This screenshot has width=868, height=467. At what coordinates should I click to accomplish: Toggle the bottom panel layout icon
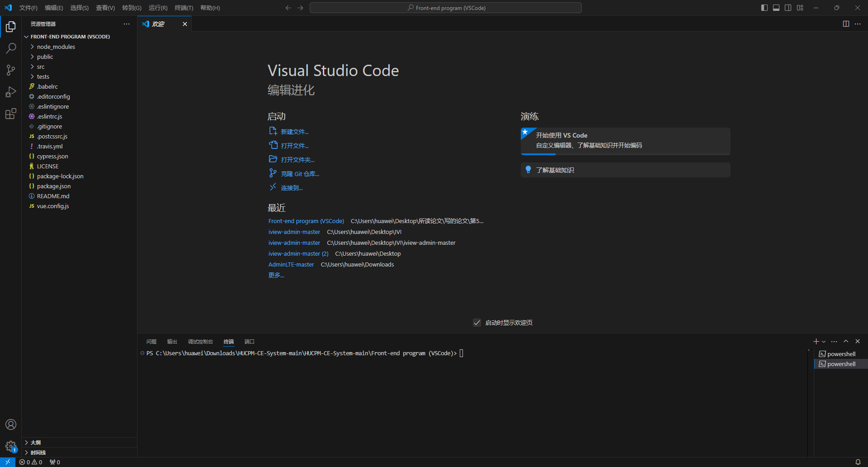(776, 8)
